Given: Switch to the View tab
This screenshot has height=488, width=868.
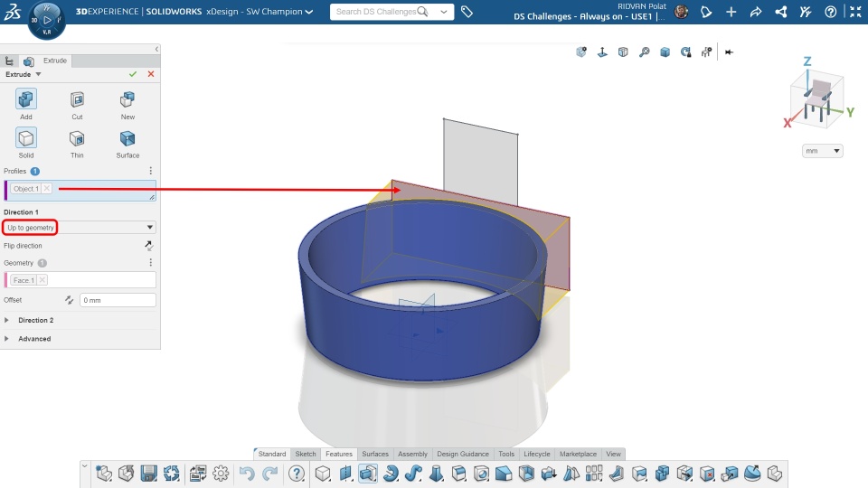Looking at the screenshot, I should [x=613, y=454].
